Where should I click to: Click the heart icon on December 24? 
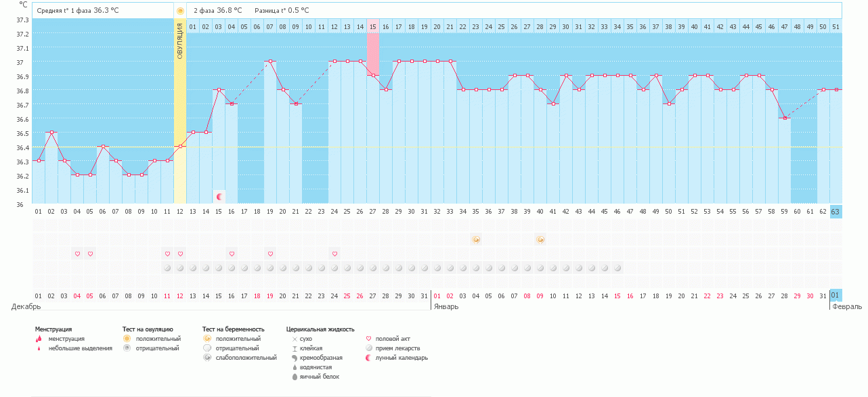[334, 254]
